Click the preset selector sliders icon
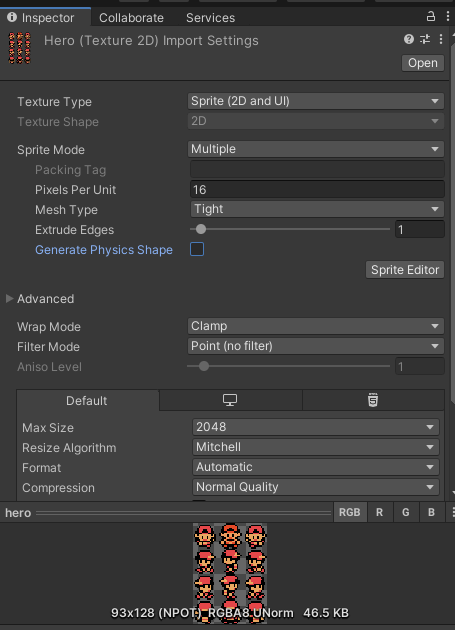 (x=425, y=39)
